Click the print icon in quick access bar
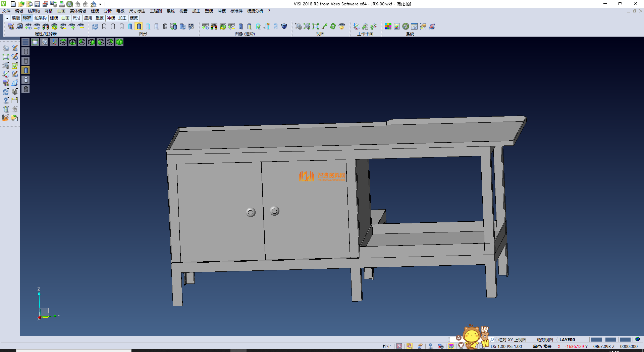The width and height of the screenshot is (644, 352). [61, 4]
